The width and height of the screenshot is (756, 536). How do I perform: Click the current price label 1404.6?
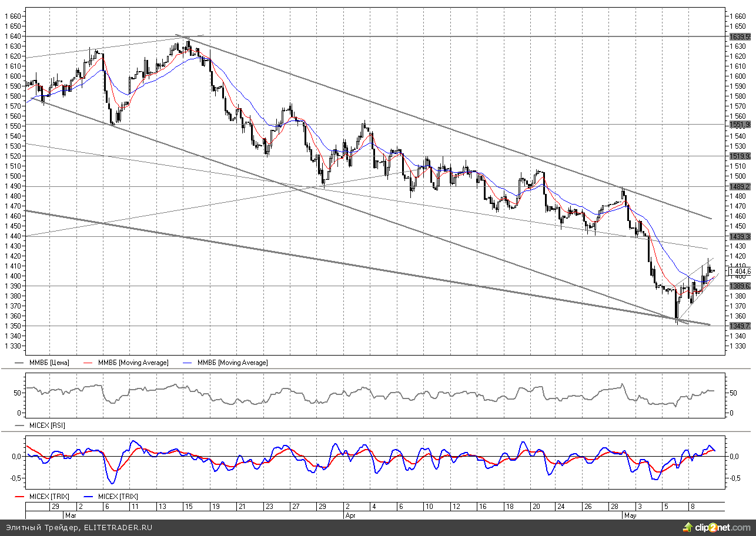tap(741, 272)
